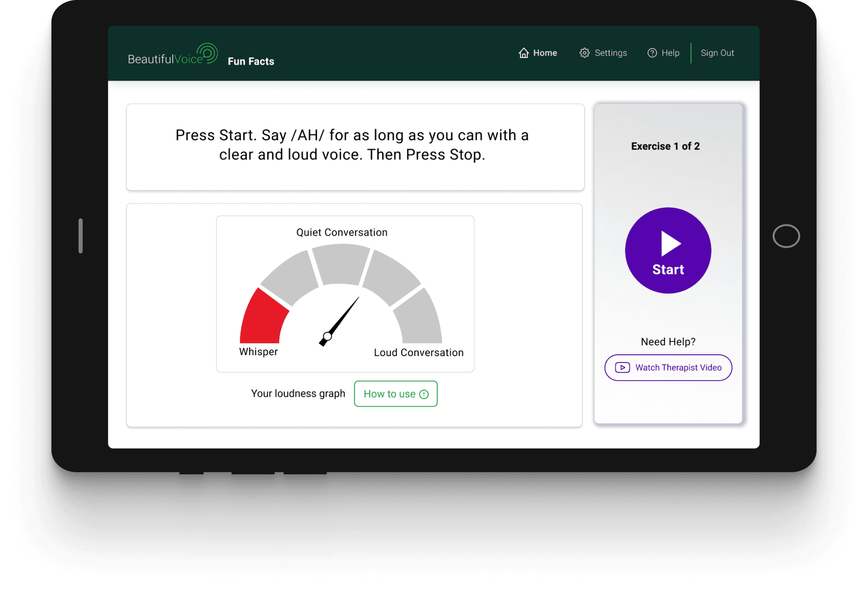
Task: Click the info icon inside the How to use button
Action: (x=423, y=394)
